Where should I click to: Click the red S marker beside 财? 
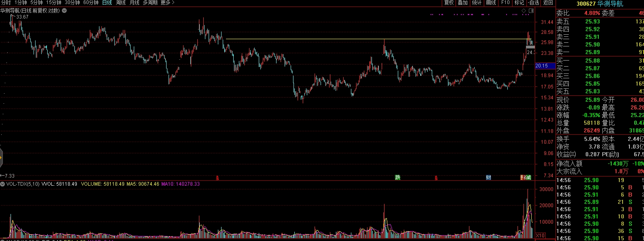pyautogui.click(x=436, y=178)
